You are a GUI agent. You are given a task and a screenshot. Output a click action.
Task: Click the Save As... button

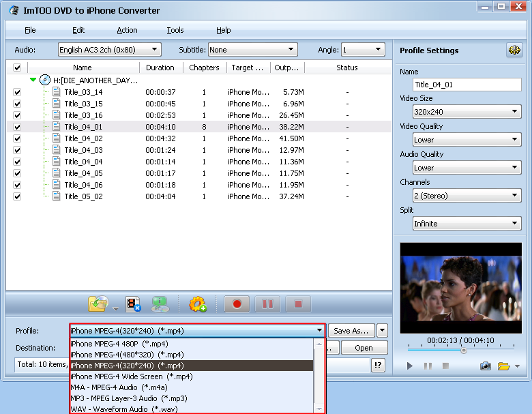[x=351, y=331]
